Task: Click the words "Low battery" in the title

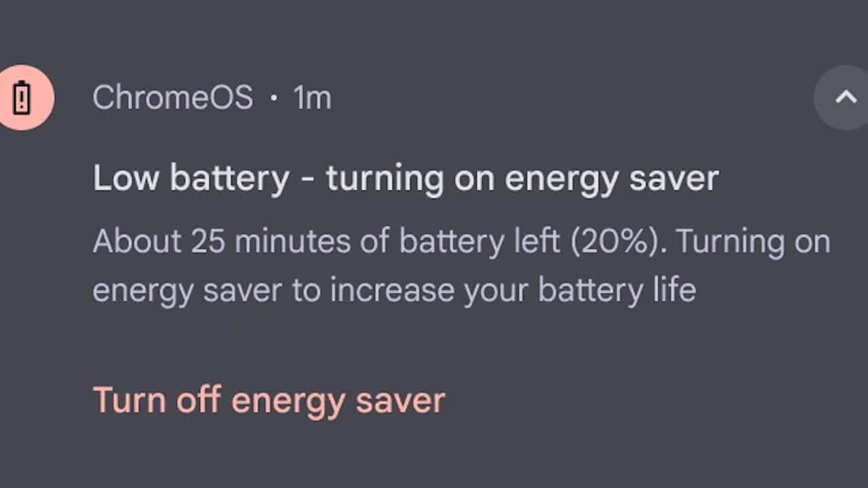Action: tap(191, 179)
